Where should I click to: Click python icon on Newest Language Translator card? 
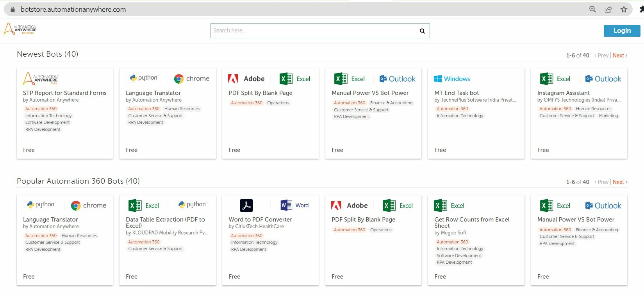[x=144, y=78]
